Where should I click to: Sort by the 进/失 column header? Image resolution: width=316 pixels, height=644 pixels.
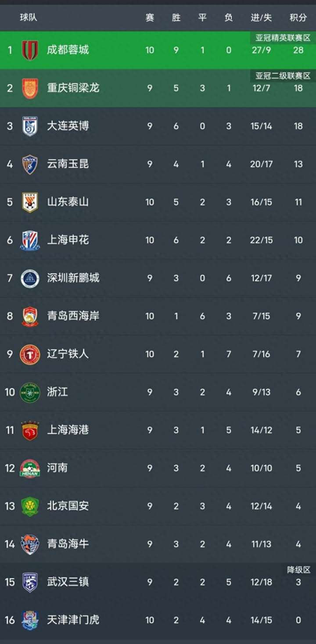(262, 18)
